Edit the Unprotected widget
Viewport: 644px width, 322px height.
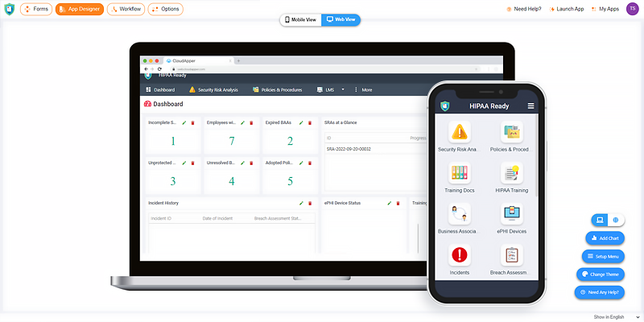coord(184,163)
